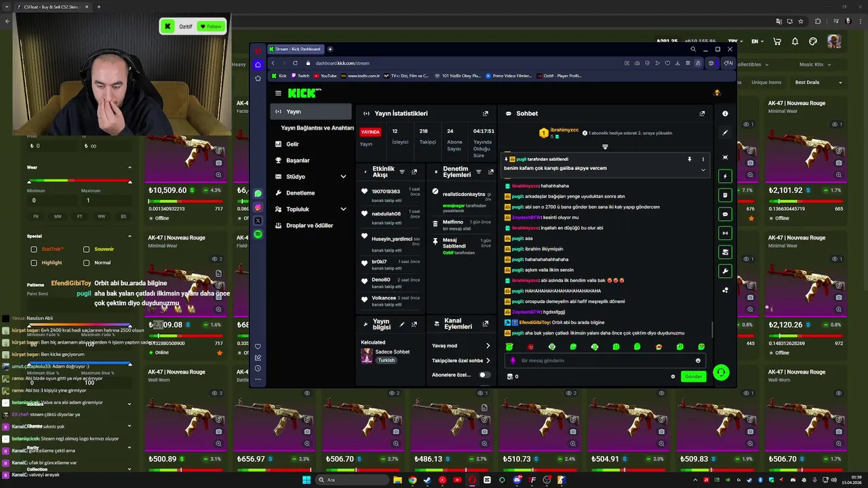The width and height of the screenshot is (868, 488).
Task: Select the FN wear filter chip
Action: pos(36,217)
